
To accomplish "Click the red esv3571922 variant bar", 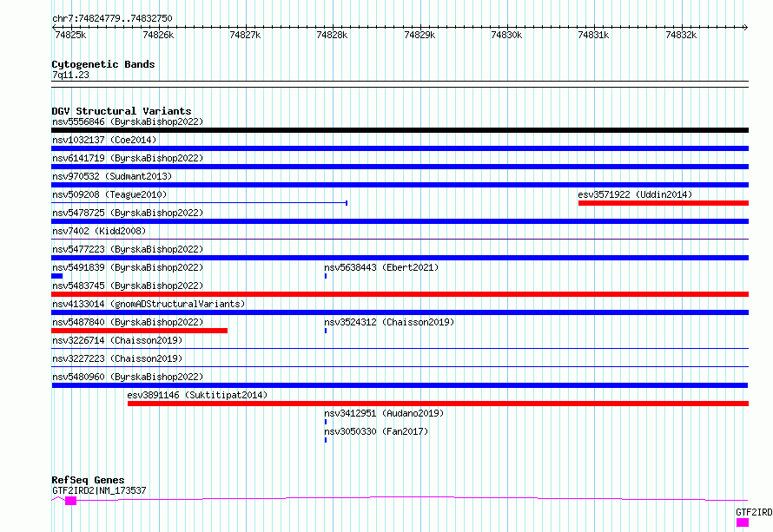I will click(x=664, y=203).
